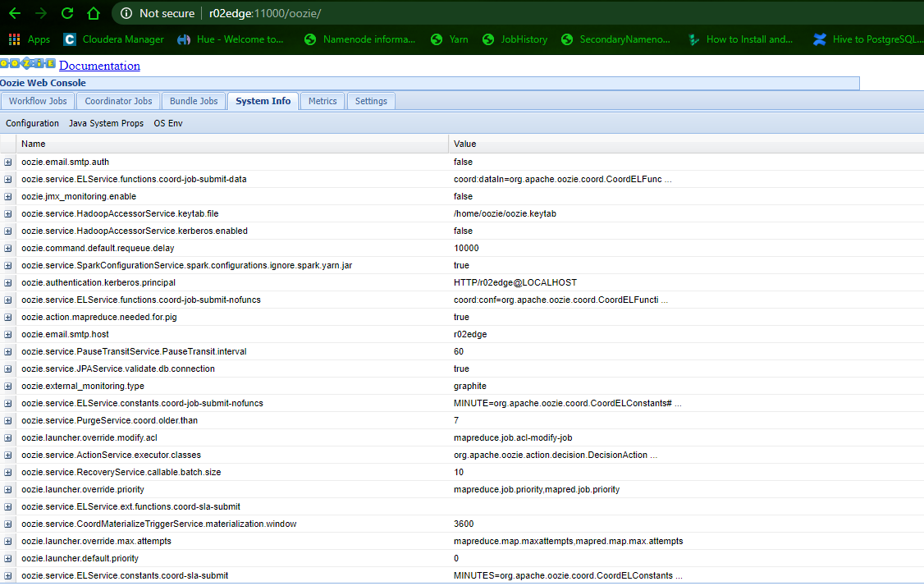The image size is (924, 586).
Task: Expand HadoopAccessorService.kerberos.enabled row
Action: coord(7,231)
